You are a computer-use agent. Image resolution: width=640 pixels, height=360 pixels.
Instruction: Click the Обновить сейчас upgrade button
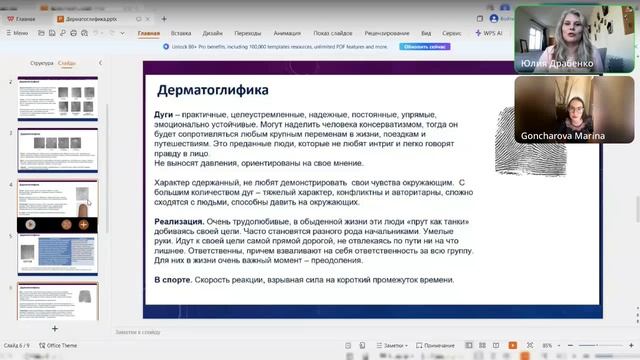click(x=424, y=47)
